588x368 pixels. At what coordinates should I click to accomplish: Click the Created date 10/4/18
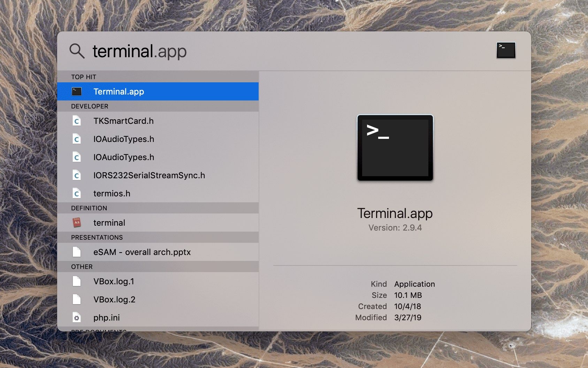[407, 306]
